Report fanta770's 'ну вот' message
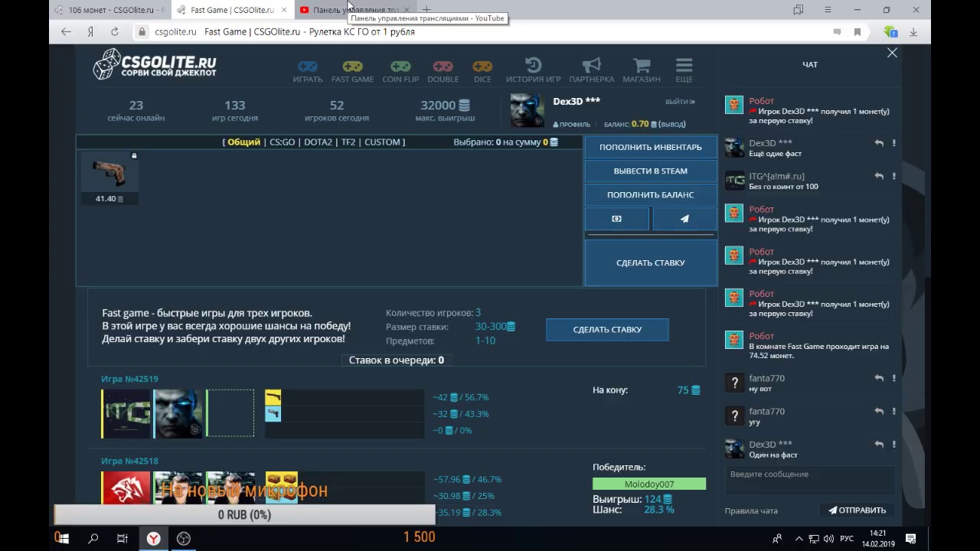The image size is (980, 551). click(893, 378)
